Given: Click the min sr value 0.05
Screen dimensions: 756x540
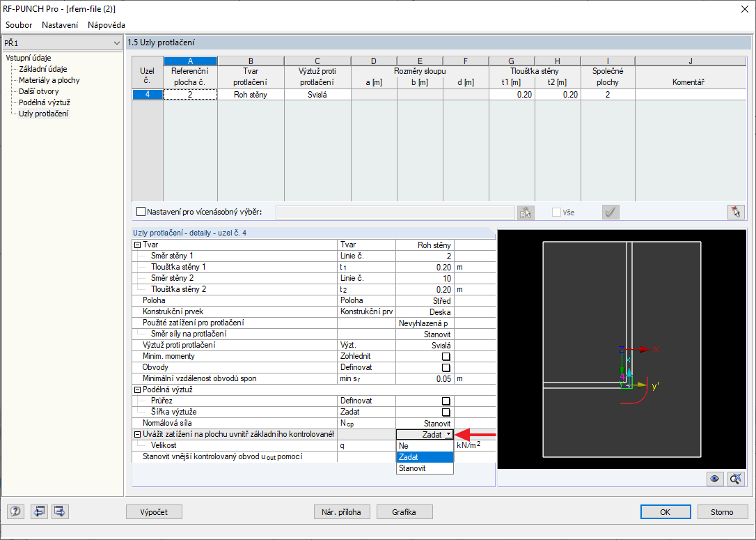Looking at the screenshot, I should 425,379.
